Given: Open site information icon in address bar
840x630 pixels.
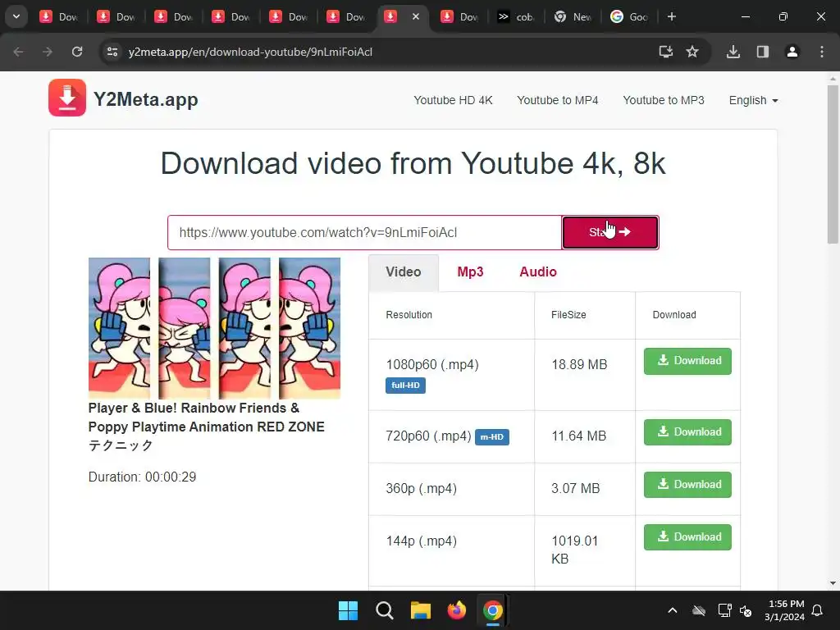Looking at the screenshot, I should (112, 52).
